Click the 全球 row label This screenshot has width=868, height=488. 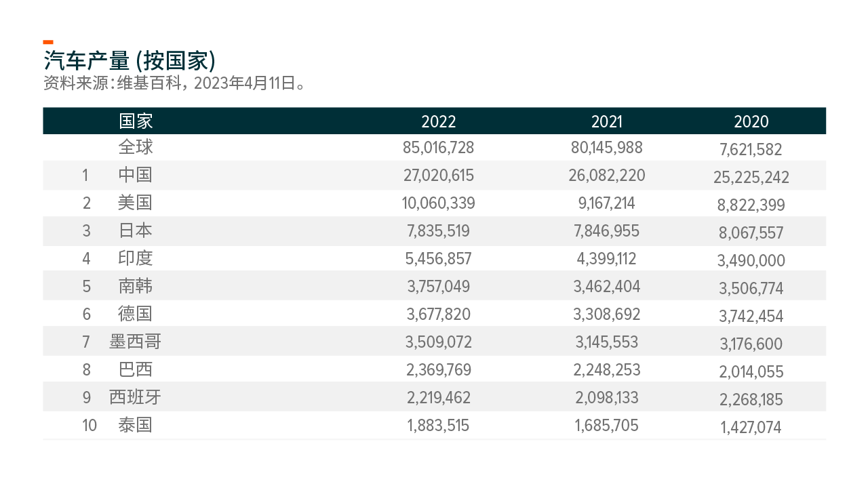point(136,146)
